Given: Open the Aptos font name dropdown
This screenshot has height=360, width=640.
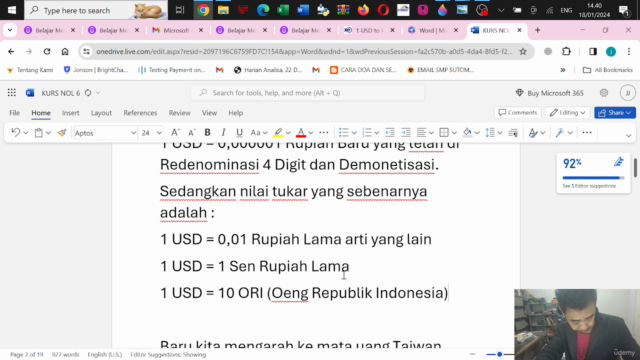Looking at the screenshot, I should click(x=133, y=133).
